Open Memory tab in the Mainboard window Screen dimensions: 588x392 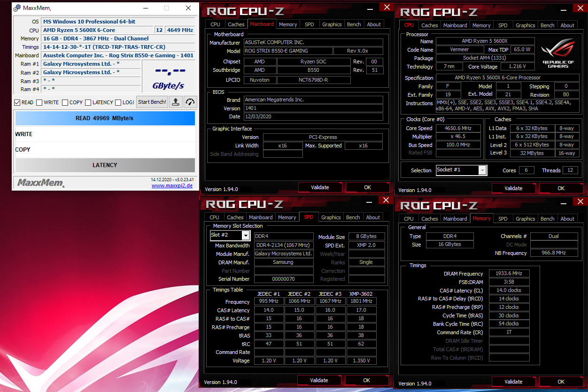(287, 24)
